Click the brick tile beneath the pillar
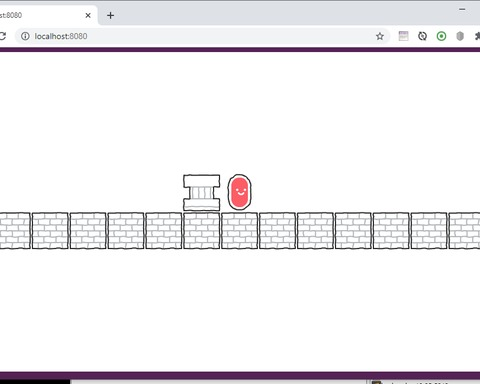480x384 pixels. (202, 231)
